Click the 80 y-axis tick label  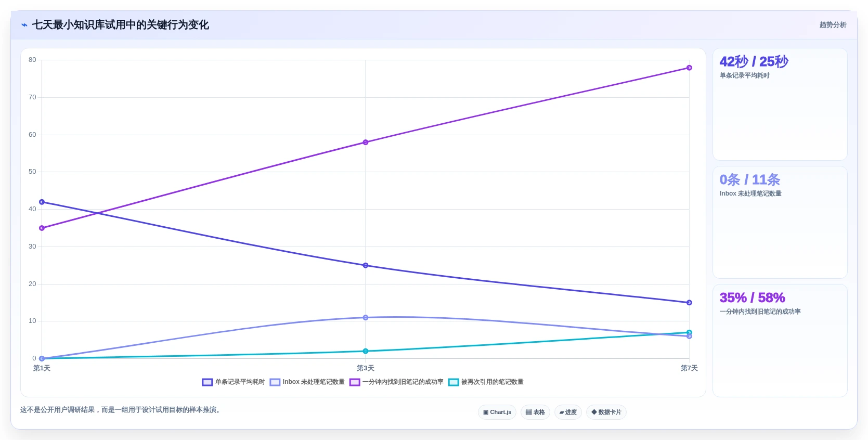(32, 60)
